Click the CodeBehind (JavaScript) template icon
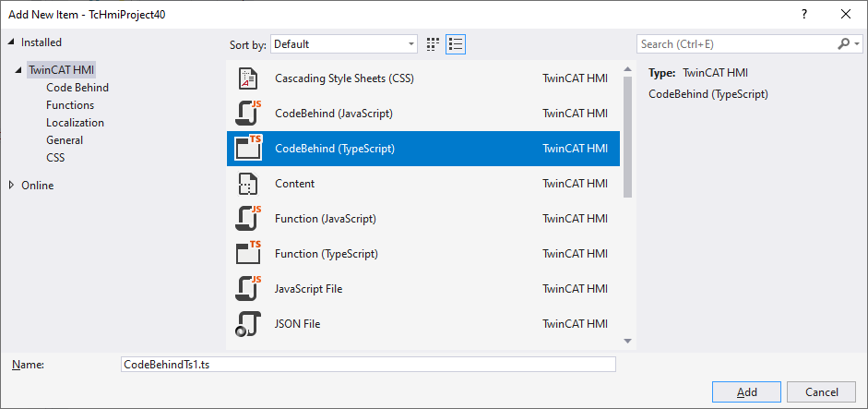The width and height of the screenshot is (868, 409). point(247,114)
